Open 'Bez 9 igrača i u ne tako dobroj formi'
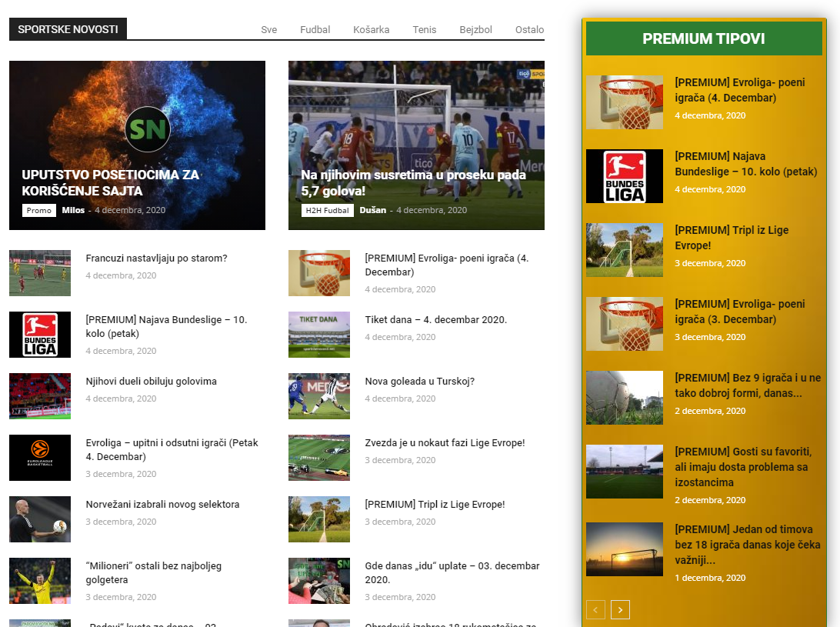The width and height of the screenshot is (840, 627). click(x=748, y=386)
